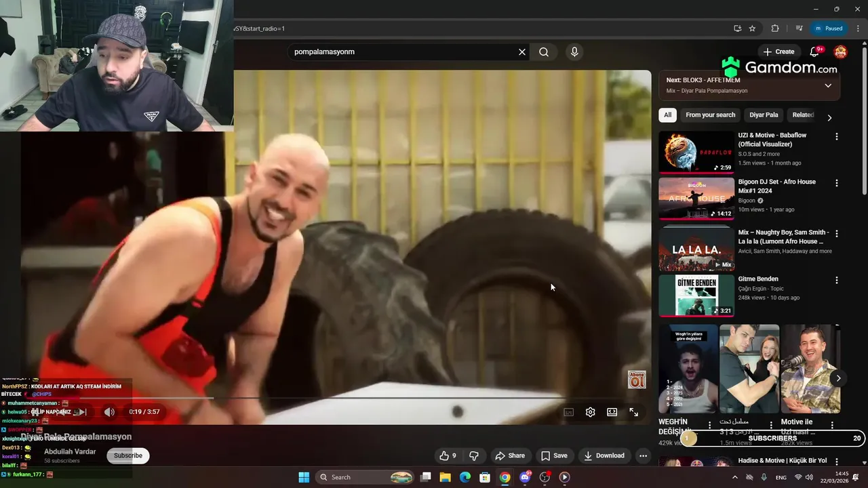This screenshot has height=488, width=868.
Task: Open options for Wegh'in Değişimi Short
Action: 709,425
